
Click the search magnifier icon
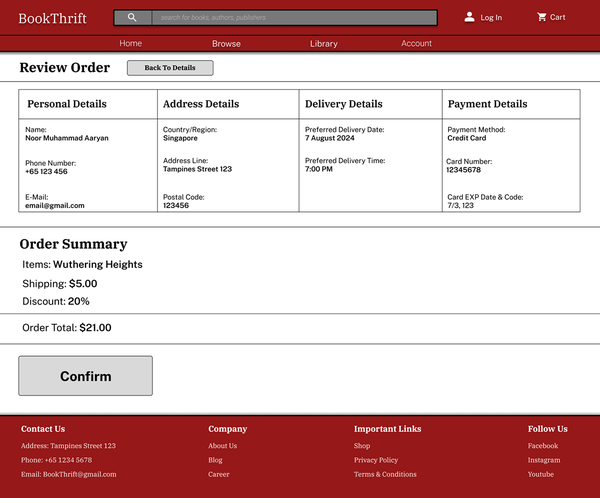132,18
